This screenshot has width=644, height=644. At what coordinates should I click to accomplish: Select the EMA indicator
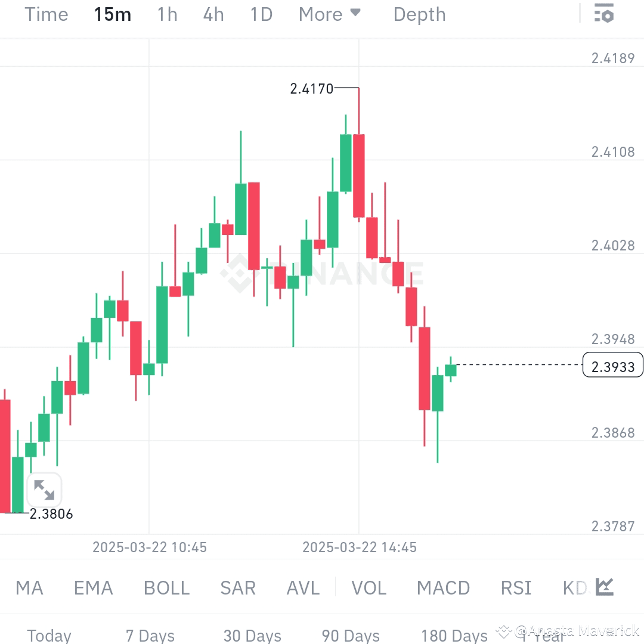[93, 588]
